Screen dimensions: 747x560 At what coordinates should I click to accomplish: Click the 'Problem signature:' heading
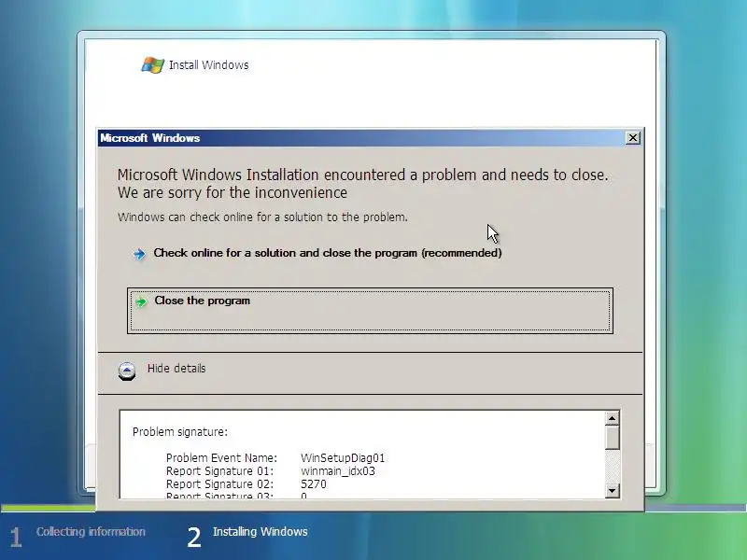[180, 432]
